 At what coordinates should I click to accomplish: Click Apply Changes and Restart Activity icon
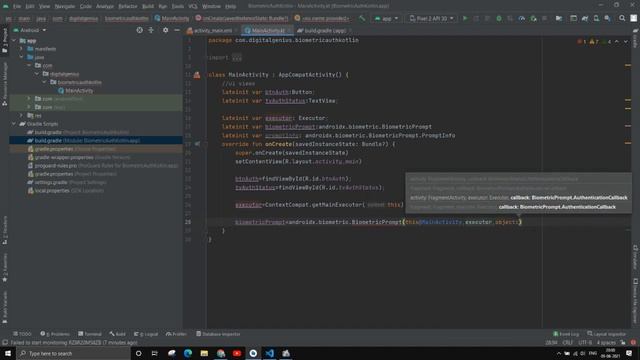(x=476, y=18)
